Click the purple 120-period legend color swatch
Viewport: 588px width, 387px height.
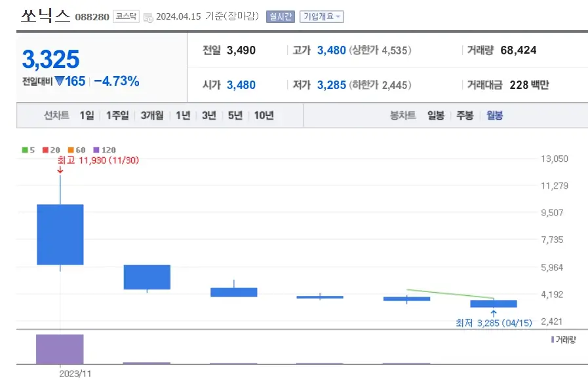click(x=96, y=150)
